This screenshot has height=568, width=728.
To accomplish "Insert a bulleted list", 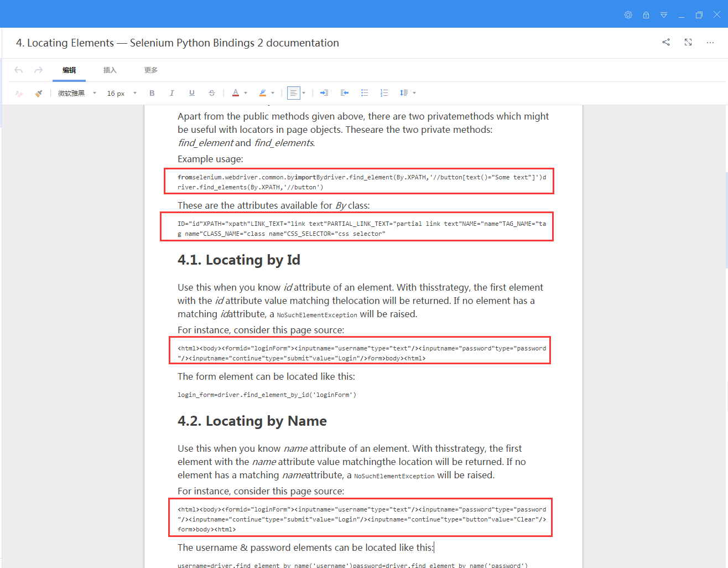I will click(x=365, y=93).
